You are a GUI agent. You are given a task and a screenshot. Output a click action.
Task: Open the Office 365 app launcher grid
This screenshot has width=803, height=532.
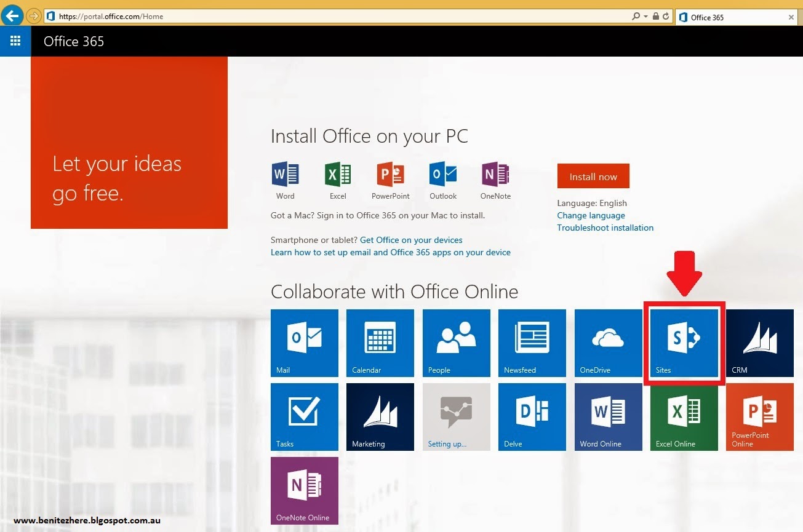pos(15,41)
